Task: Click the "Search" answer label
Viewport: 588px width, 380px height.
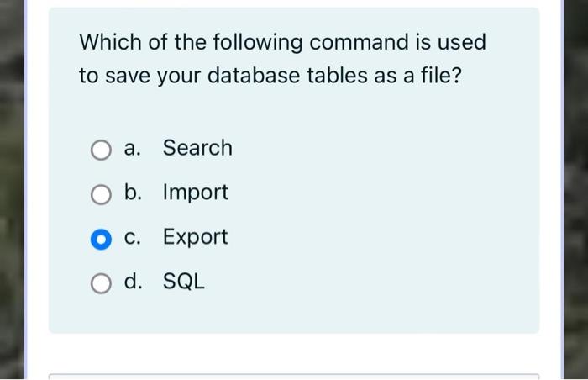Action: point(197,148)
